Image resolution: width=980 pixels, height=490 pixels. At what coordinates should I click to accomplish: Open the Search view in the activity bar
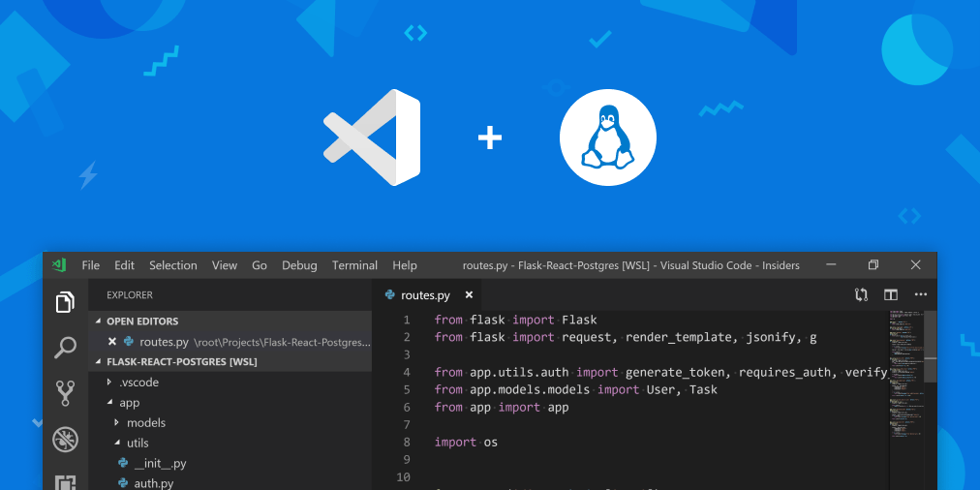click(x=65, y=348)
